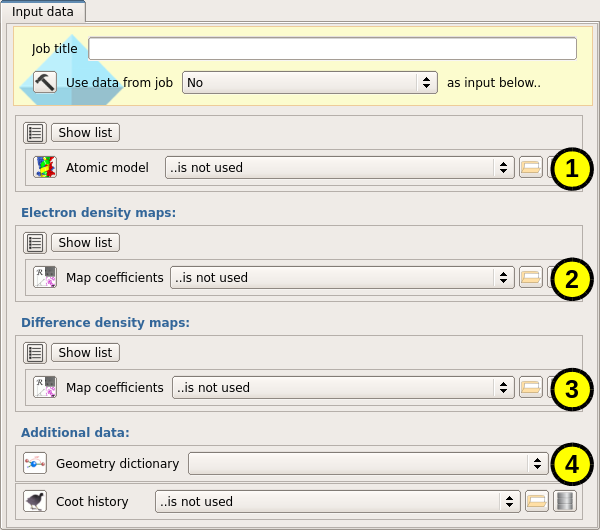The width and height of the screenshot is (600, 530).
Task: Open Map coefficients dropdown under Difference density maps
Action: [341, 388]
